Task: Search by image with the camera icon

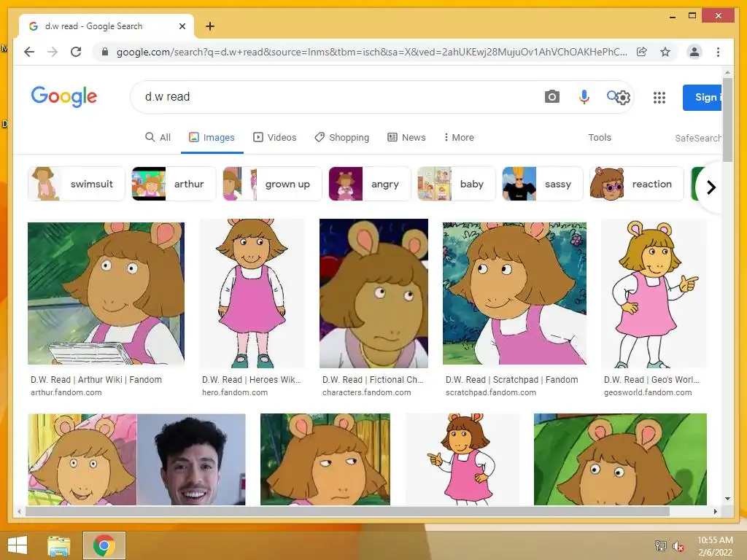Action: pos(551,97)
